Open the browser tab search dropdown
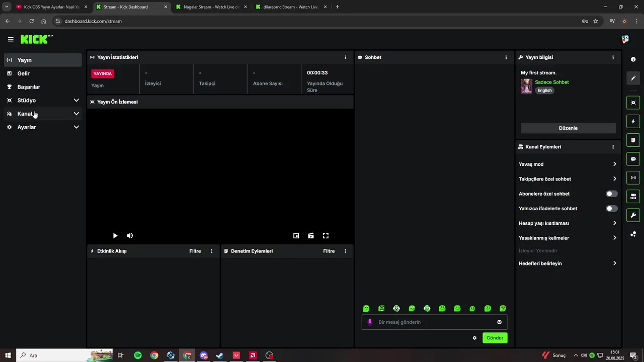The width and height of the screenshot is (644, 362). pos(7,7)
